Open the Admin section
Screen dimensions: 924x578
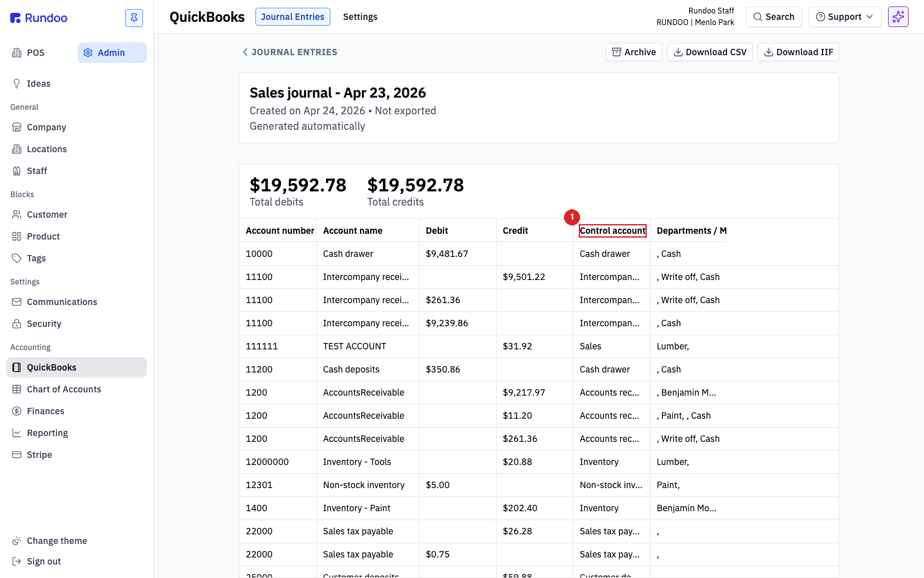pyautogui.click(x=112, y=53)
